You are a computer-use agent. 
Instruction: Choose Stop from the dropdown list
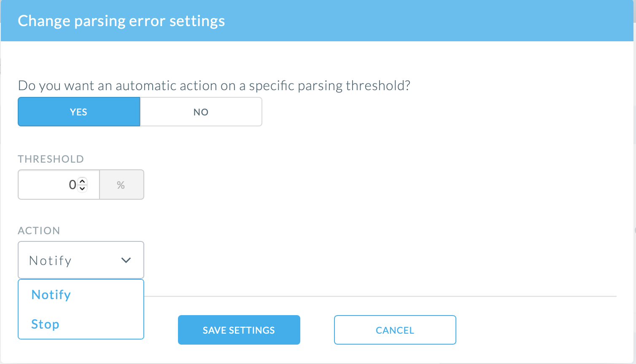(45, 324)
